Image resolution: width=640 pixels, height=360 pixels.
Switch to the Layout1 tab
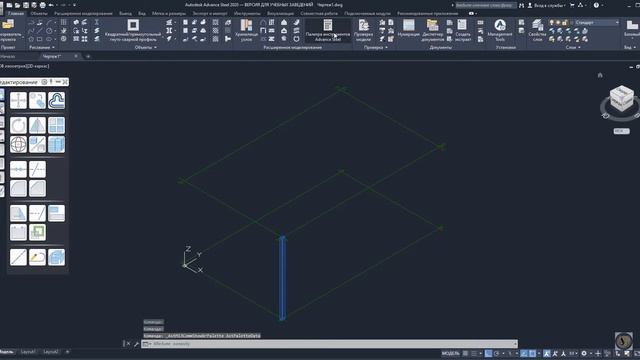pos(28,351)
